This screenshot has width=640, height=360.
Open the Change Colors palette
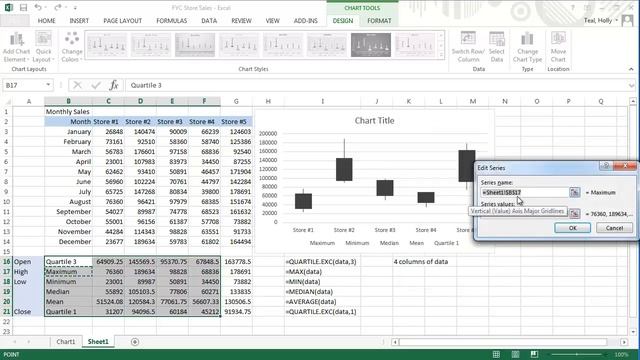pos(72,47)
